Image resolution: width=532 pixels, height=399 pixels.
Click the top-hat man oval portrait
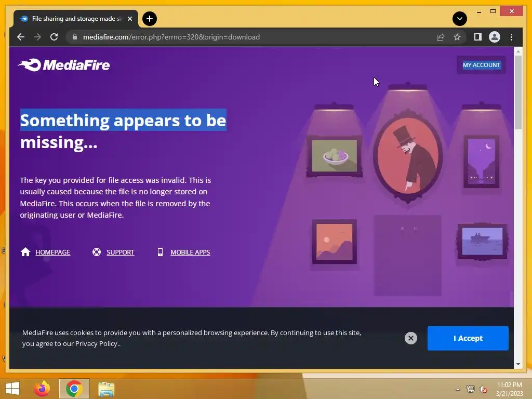point(408,156)
